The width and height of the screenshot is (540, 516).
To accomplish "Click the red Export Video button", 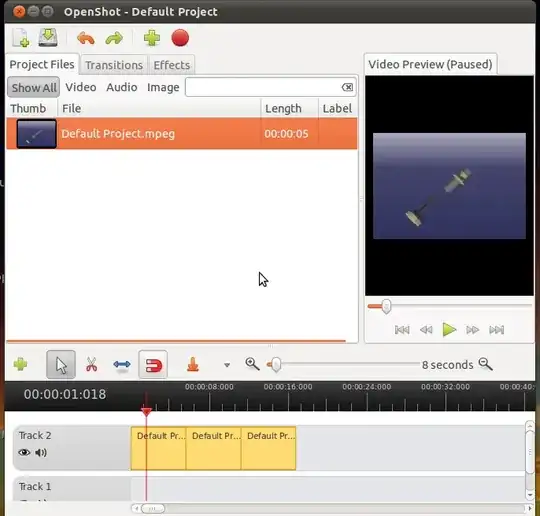I will coord(180,38).
